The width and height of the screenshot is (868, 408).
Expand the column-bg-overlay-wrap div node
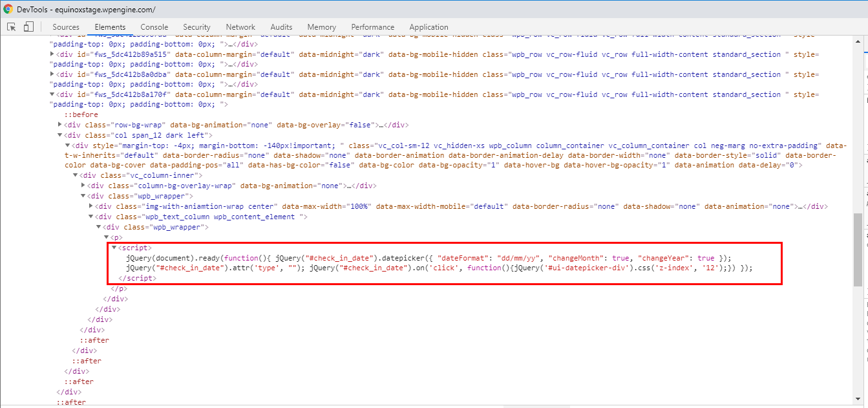83,186
